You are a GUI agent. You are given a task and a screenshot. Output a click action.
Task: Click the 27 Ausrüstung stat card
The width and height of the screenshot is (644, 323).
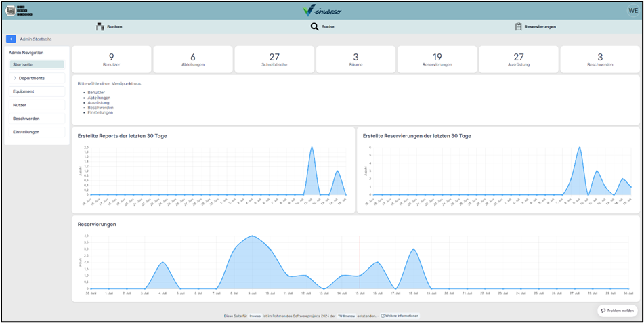tap(519, 59)
